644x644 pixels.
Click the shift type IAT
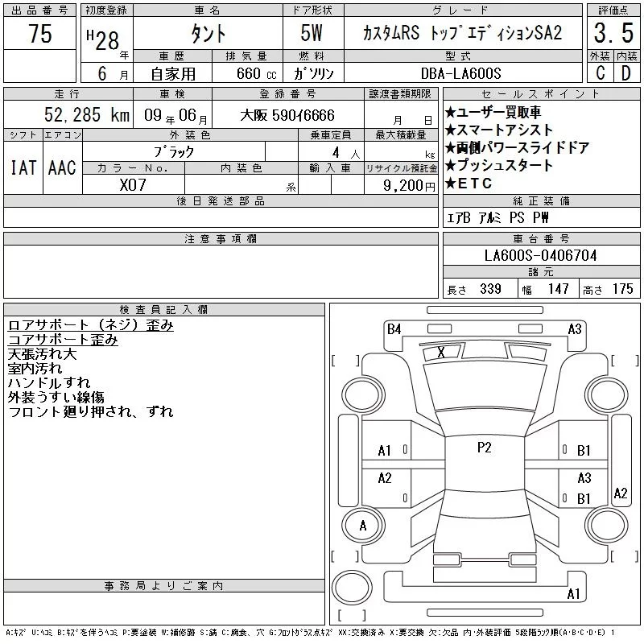[x=23, y=167]
